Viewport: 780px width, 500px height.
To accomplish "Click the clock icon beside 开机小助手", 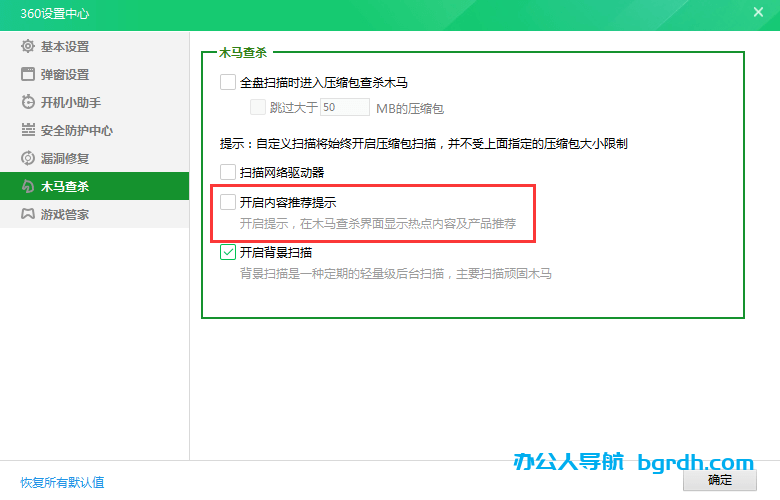I will (x=28, y=102).
